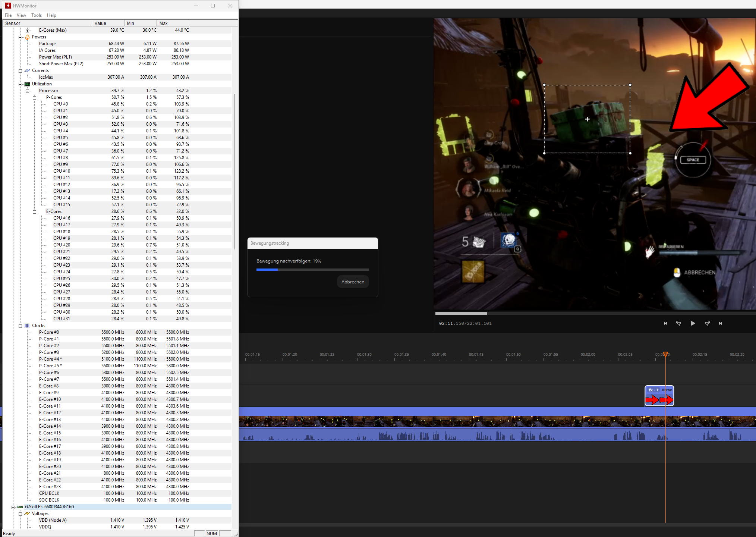The width and height of the screenshot is (756, 537).
Task: Click the orange playhead marker on timeline ruler
Action: coord(665,354)
